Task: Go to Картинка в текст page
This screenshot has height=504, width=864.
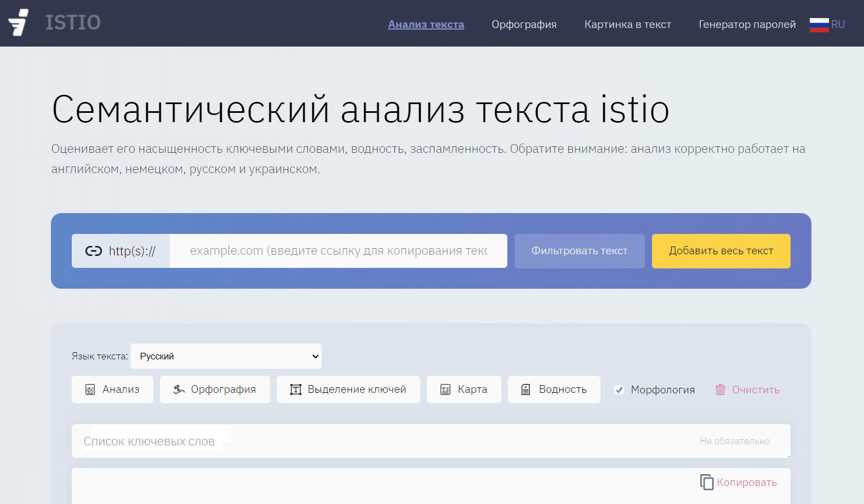Action: [628, 24]
